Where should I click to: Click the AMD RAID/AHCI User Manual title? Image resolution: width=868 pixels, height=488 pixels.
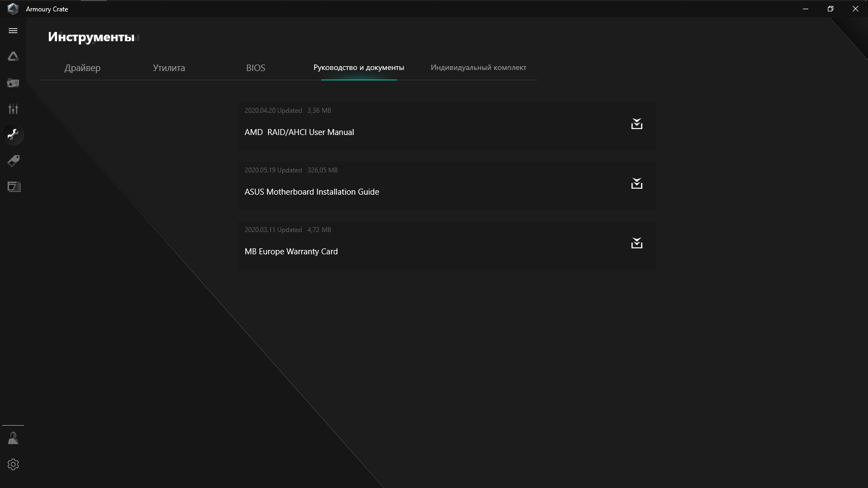point(299,132)
